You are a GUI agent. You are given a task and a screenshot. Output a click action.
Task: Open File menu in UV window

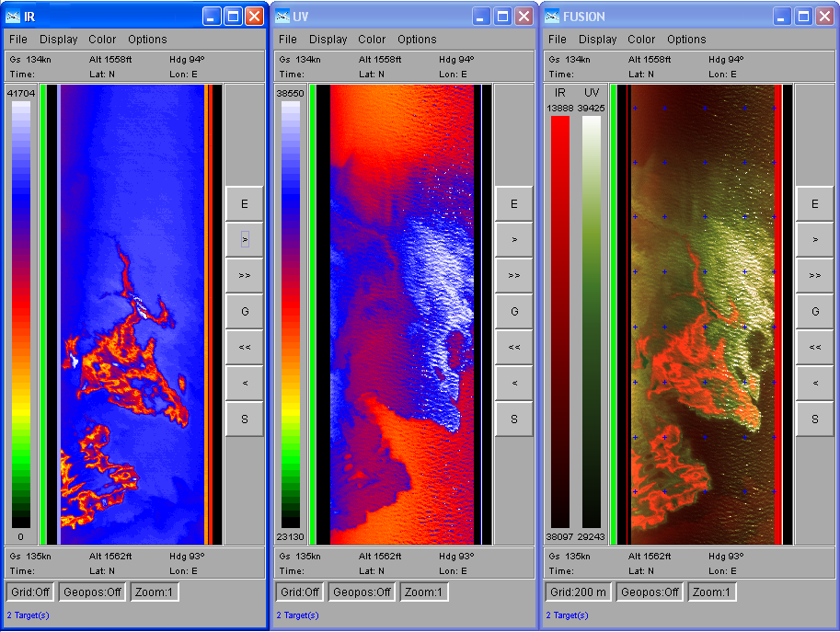288,40
